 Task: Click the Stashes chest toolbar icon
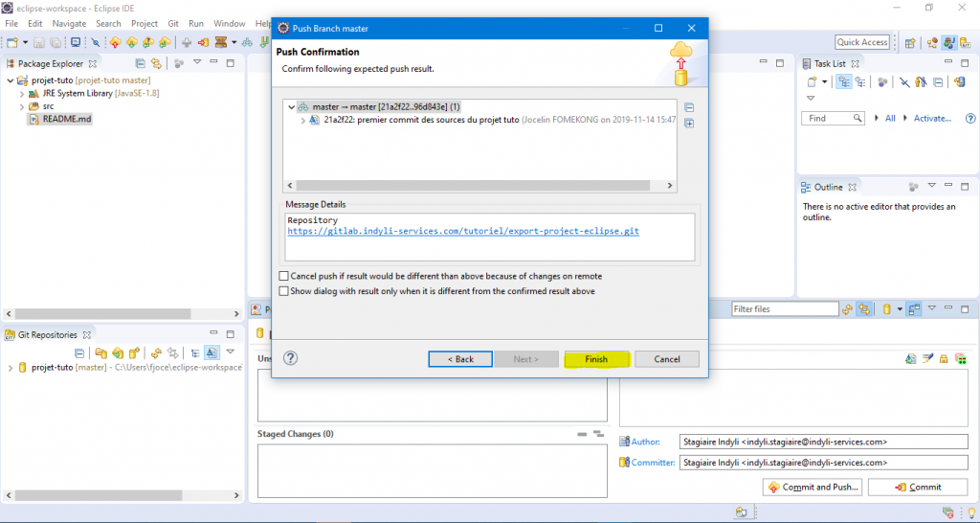click(221, 42)
